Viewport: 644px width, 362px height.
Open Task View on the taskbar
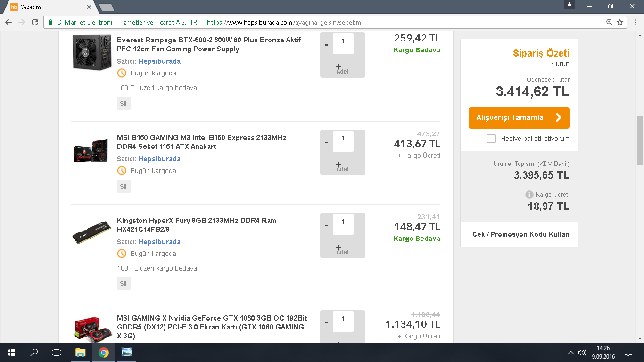[57, 353]
